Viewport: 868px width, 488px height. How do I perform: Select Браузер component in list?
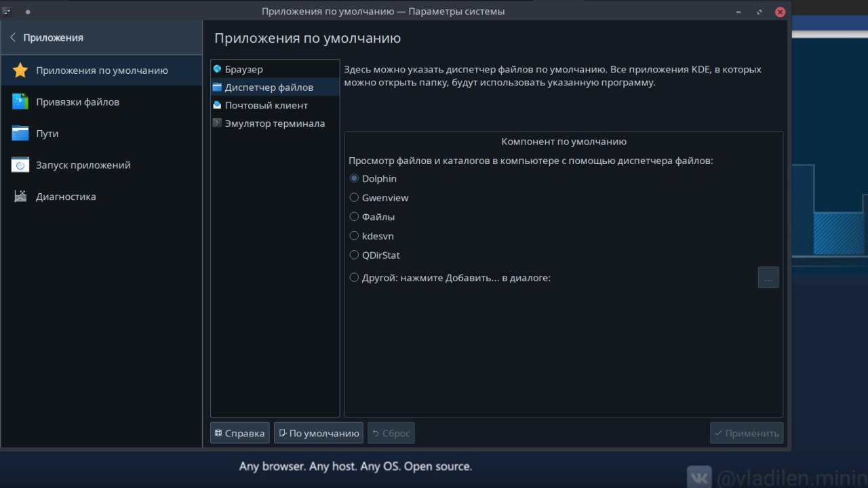275,69
